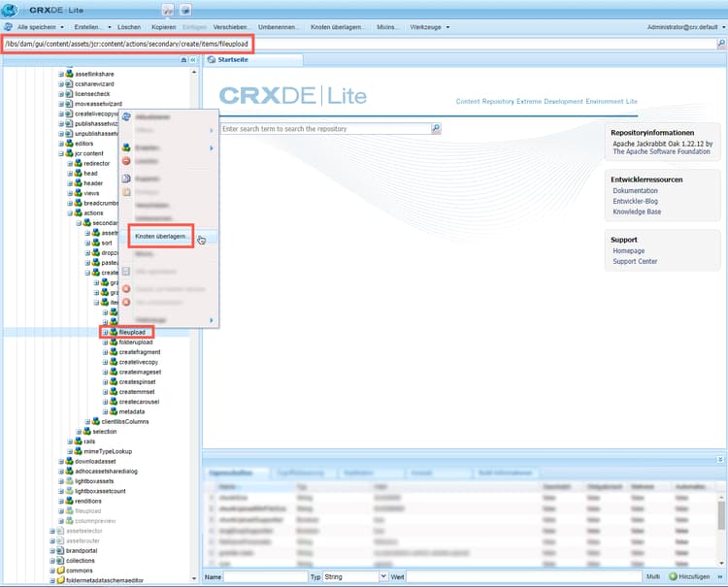Click the commons folder icon
728x587 pixels.
pyautogui.click(x=60, y=571)
